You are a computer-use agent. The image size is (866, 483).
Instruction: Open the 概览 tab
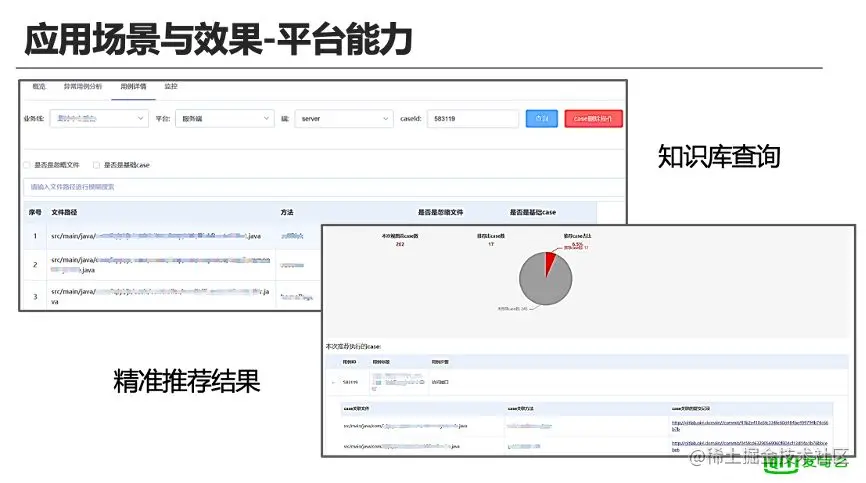coord(39,86)
